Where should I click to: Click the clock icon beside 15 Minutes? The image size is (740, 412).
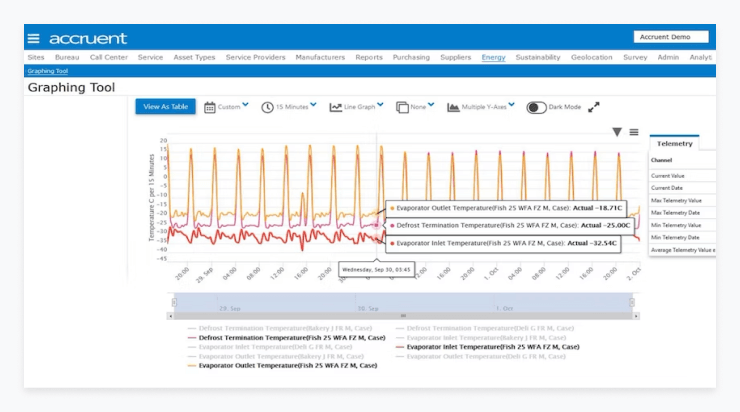[267, 108]
